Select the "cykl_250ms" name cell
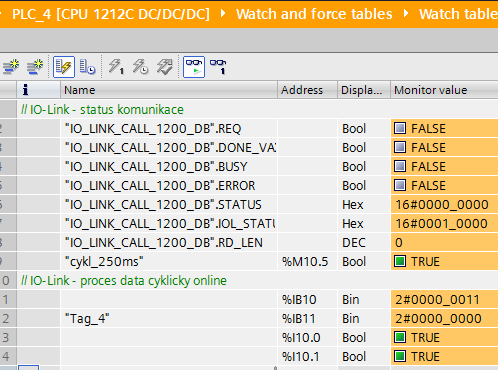The image size is (498, 370). [x=169, y=261]
